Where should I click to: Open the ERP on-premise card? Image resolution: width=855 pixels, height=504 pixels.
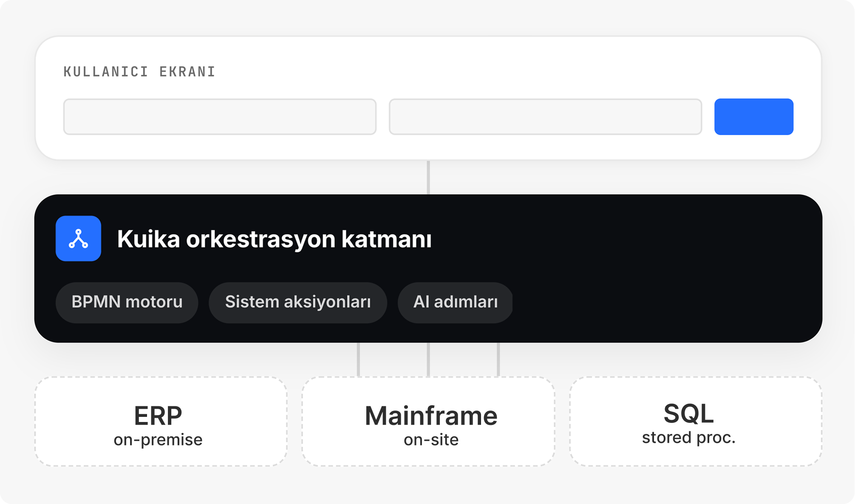click(161, 422)
